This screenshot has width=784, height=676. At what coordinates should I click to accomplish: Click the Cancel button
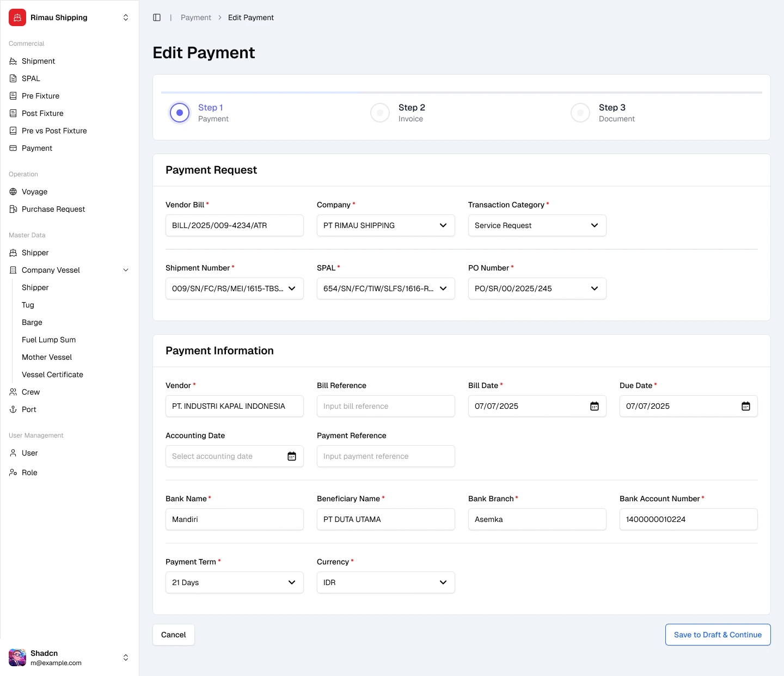coord(174,635)
